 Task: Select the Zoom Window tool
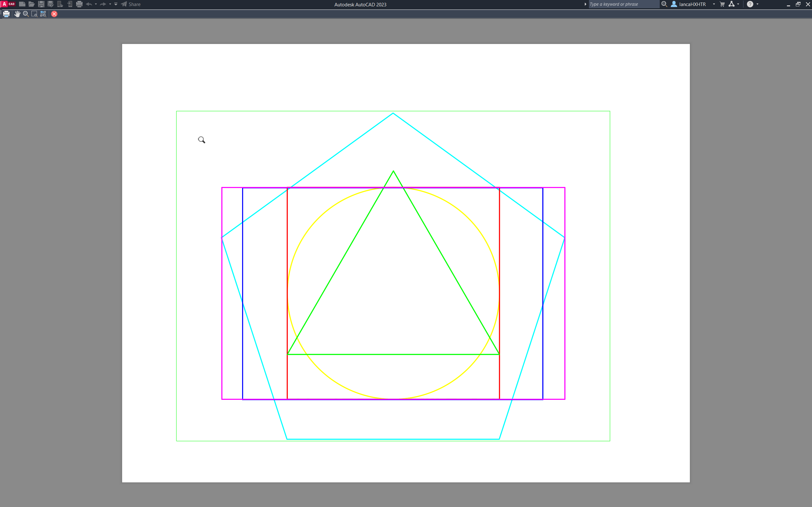[x=34, y=14]
